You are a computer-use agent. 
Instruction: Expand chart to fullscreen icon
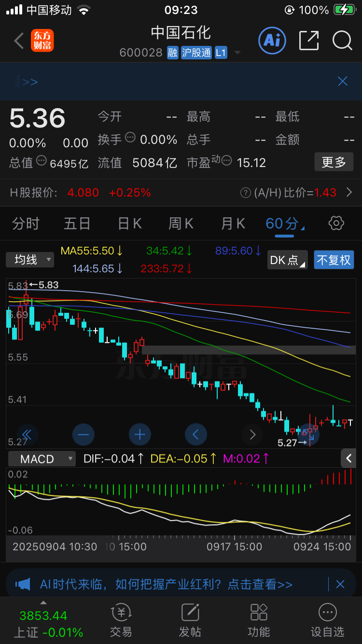pyautogui.click(x=308, y=435)
